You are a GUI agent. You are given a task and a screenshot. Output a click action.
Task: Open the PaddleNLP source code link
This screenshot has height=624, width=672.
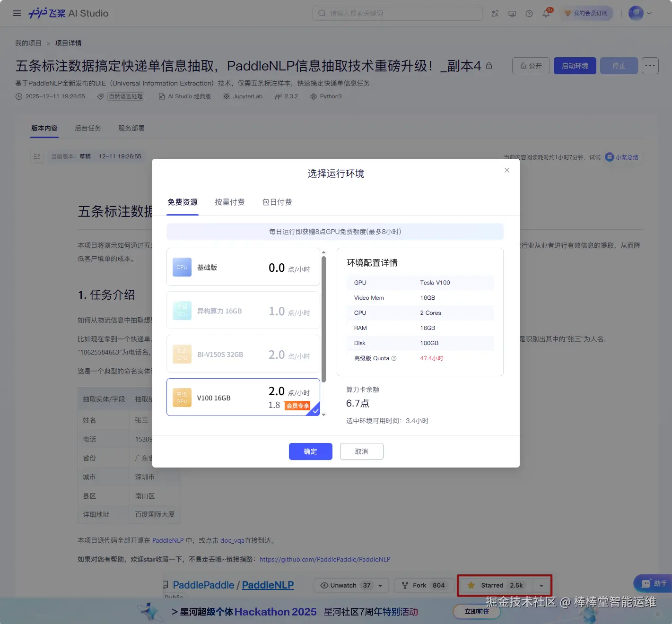point(168,540)
